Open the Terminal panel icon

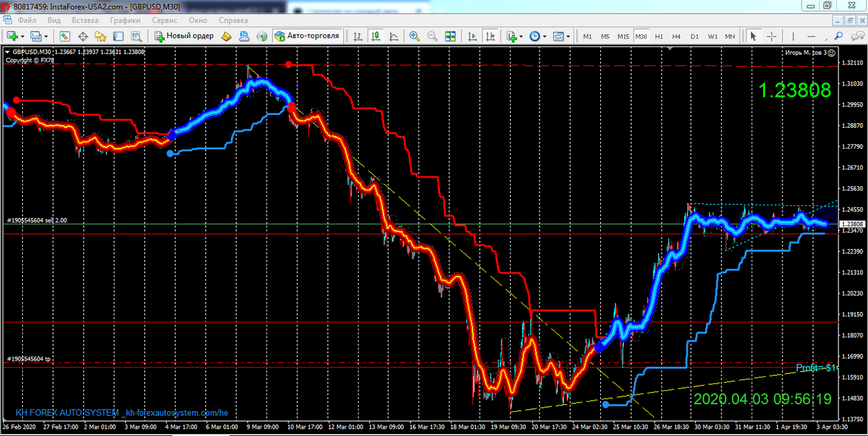click(118, 36)
